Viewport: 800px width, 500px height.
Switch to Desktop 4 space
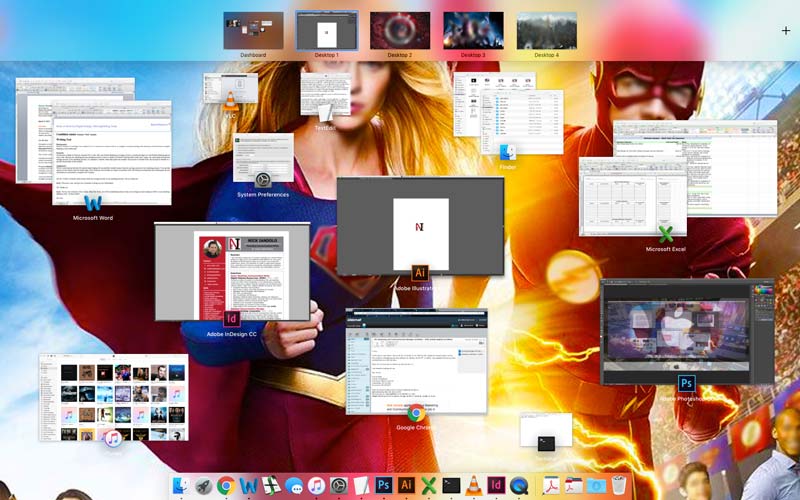pyautogui.click(x=546, y=31)
